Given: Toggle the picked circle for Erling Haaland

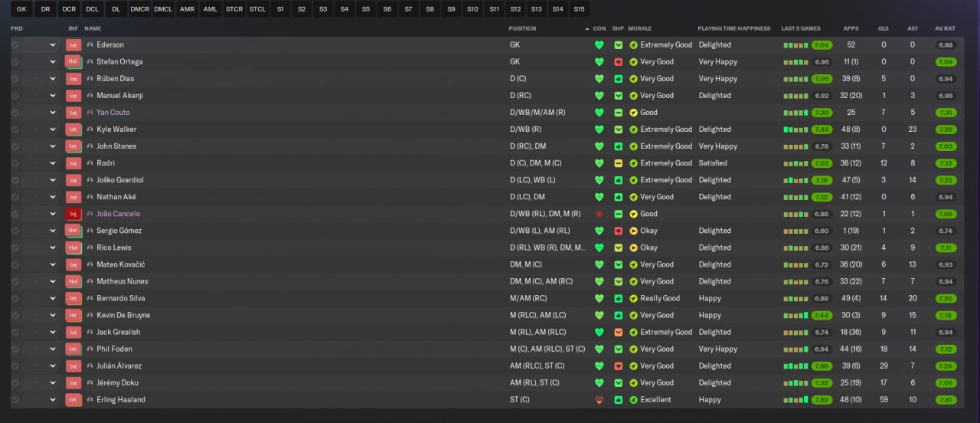Looking at the screenshot, I should pos(15,400).
